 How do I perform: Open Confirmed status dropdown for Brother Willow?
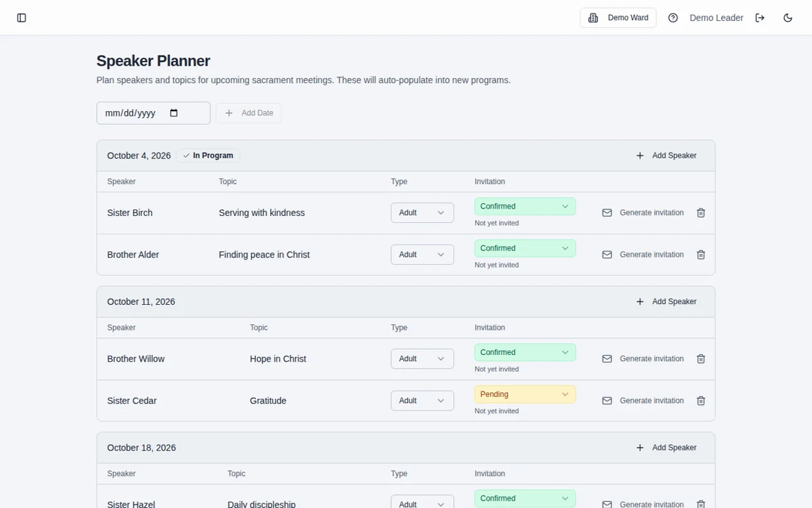pyautogui.click(x=525, y=353)
